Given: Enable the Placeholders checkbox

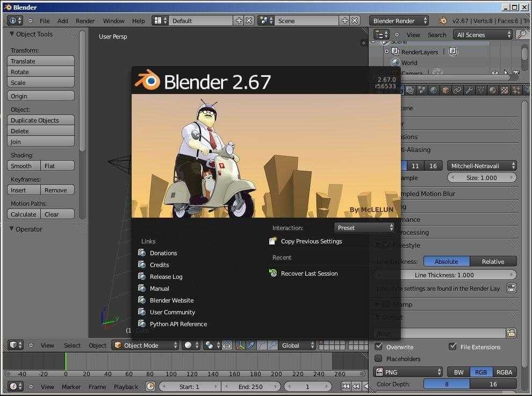Looking at the screenshot, I should coord(379,358).
